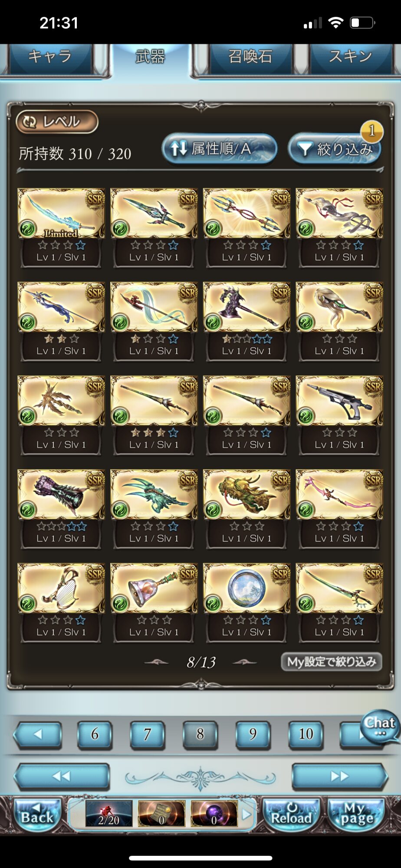Open the Chat bubble
Viewport: 401px width, 868px height.
pos(380,726)
